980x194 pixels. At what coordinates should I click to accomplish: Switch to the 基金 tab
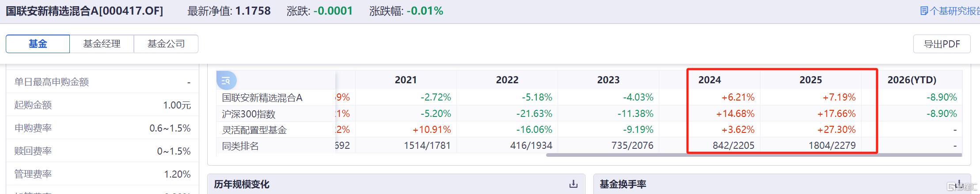coord(38,44)
